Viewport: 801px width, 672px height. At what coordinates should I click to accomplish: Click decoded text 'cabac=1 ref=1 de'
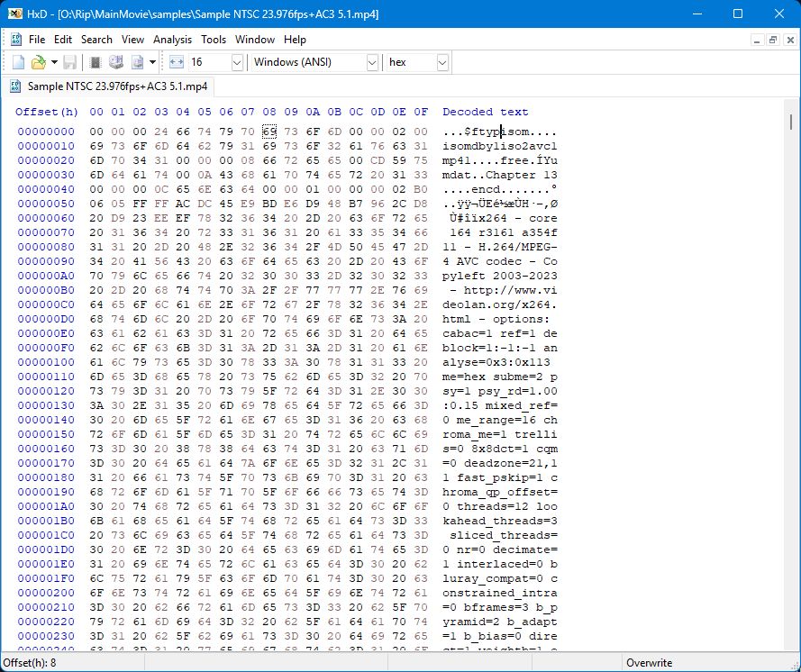pos(499,333)
